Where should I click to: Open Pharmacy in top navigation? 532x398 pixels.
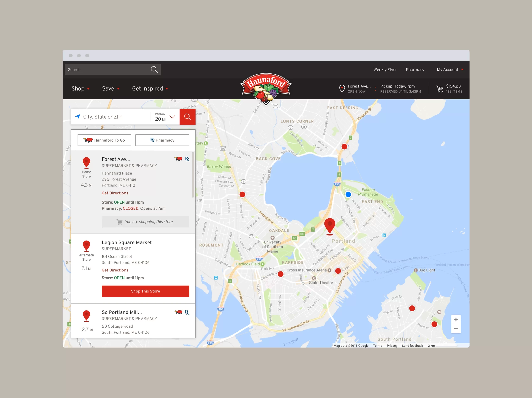(x=415, y=70)
